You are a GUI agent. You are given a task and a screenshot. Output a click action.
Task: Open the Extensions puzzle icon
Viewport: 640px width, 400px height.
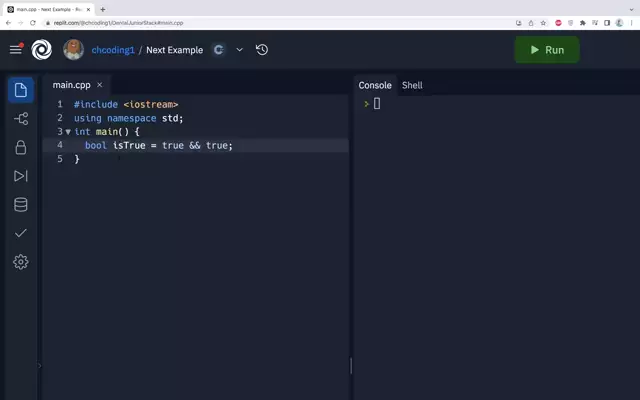(x=583, y=23)
